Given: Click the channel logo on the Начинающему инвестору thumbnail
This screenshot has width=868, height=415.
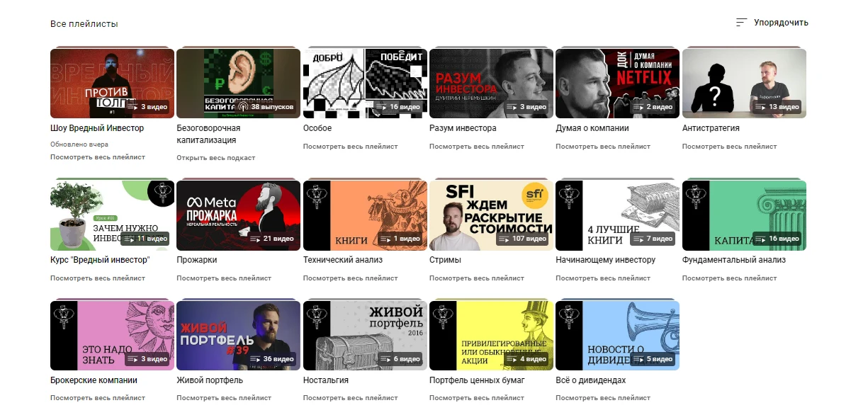Looking at the screenshot, I should pos(568,194).
